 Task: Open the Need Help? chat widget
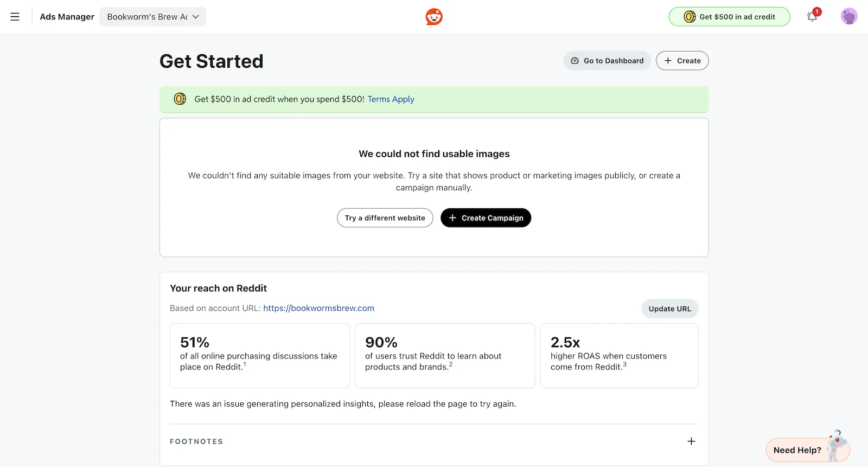[807, 450]
